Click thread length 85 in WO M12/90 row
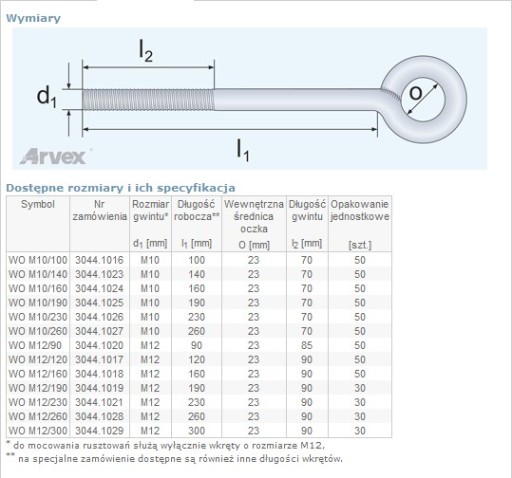 [x=307, y=345]
